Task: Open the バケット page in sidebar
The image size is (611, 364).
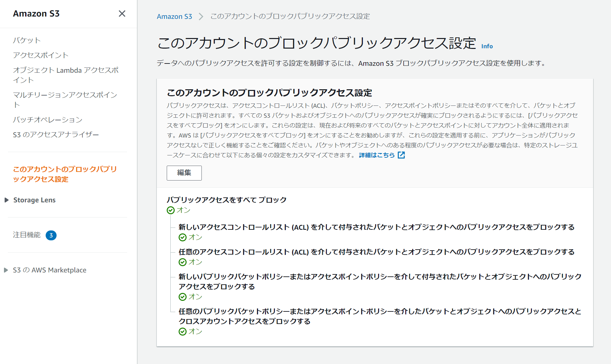Action: point(27,40)
